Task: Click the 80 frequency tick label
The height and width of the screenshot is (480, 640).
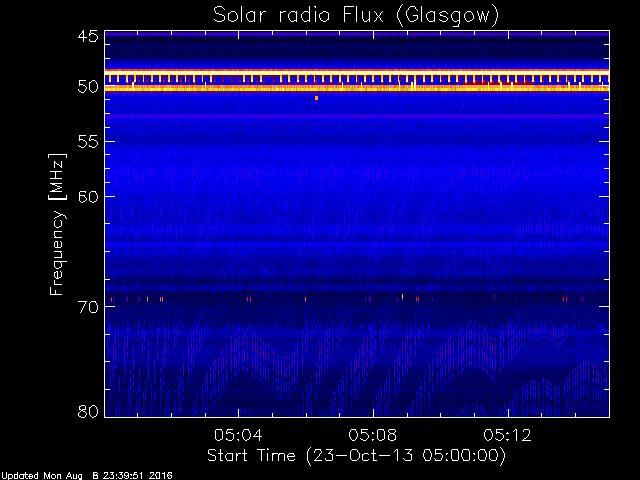Action: [x=88, y=411]
